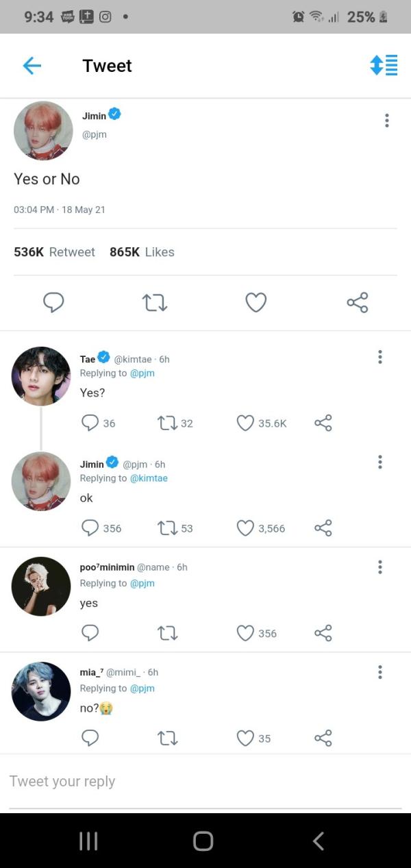Screen dimensions: 411x868
Task: Open the @kimtae mention in Jimin's reply
Action: [x=149, y=478]
